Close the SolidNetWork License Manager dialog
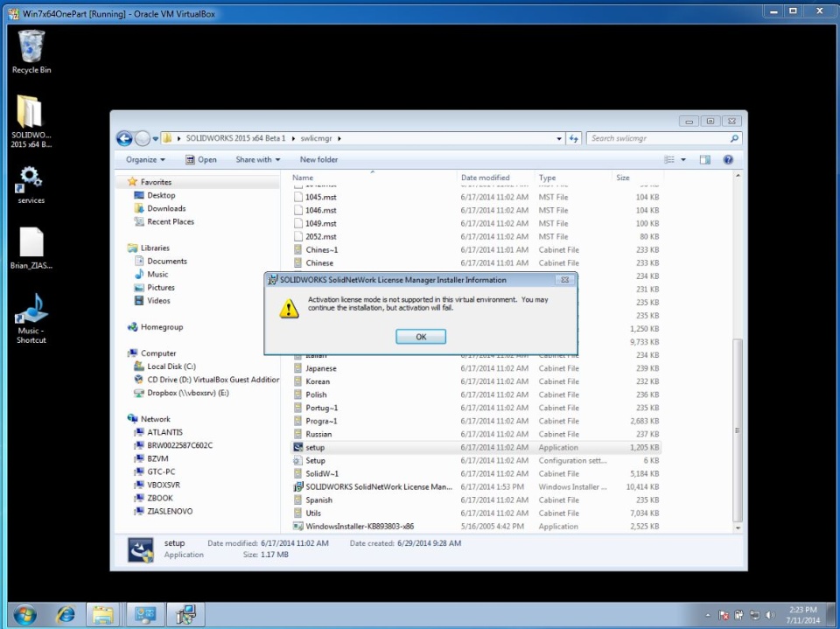This screenshot has height=629, width=840. point(564,280)
